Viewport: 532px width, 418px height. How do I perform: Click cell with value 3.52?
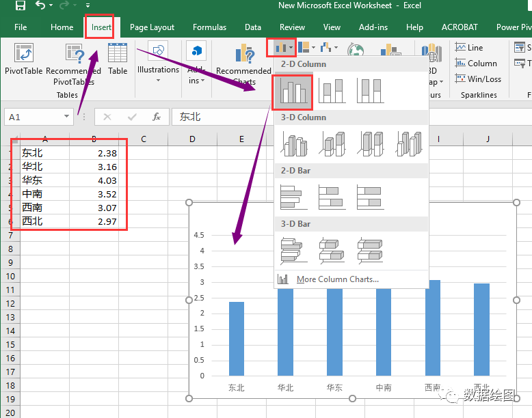[94, 194]
